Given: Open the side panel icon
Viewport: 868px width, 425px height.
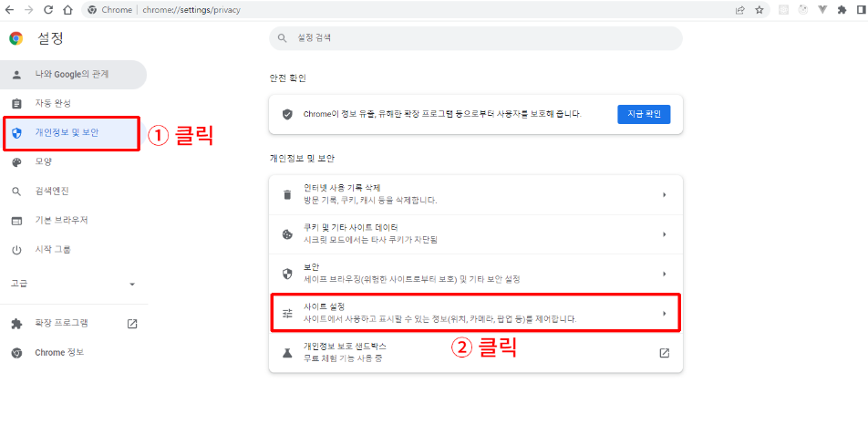Looking at the screenshot, I should [x=861, y=10].
